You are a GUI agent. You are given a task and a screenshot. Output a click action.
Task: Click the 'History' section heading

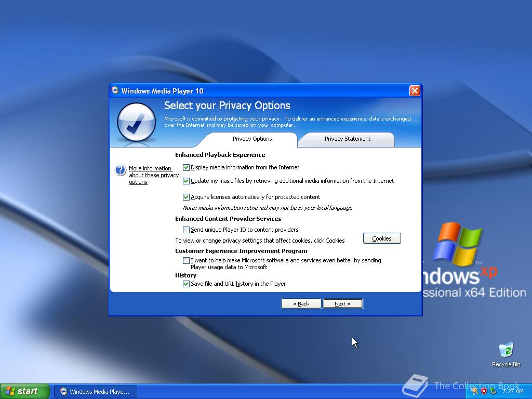pyautogui.click(x=185, y=275)
